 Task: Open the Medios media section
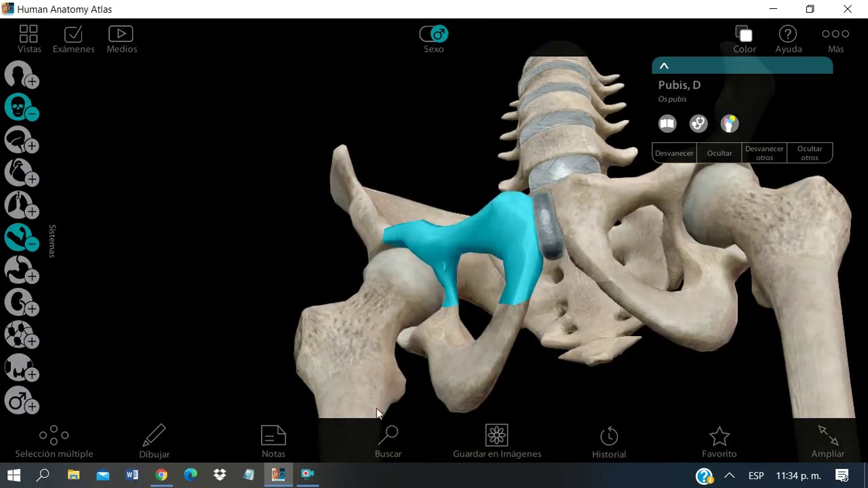pyautogui.click(x=121, y=39)
